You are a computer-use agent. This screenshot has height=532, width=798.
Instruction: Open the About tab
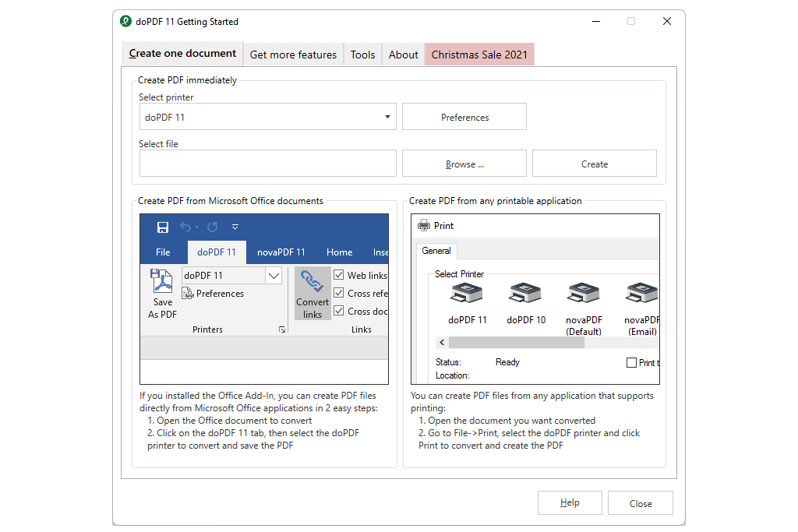403,55
